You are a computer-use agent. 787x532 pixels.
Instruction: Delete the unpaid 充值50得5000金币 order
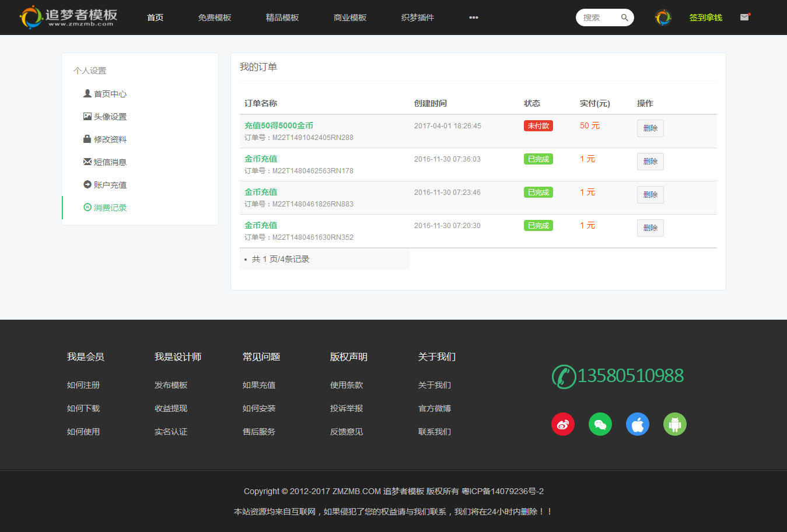650,128
